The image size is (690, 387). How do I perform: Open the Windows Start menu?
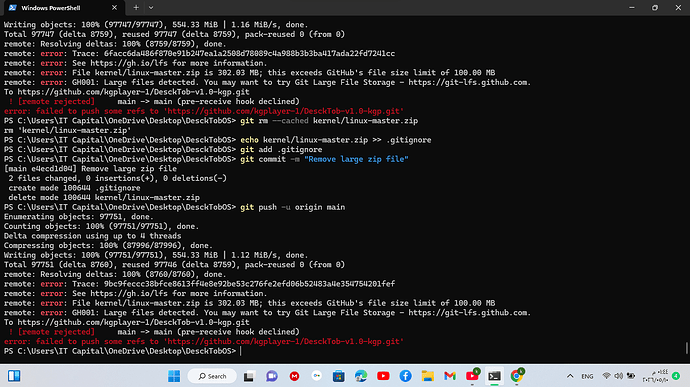click(174, 376)
